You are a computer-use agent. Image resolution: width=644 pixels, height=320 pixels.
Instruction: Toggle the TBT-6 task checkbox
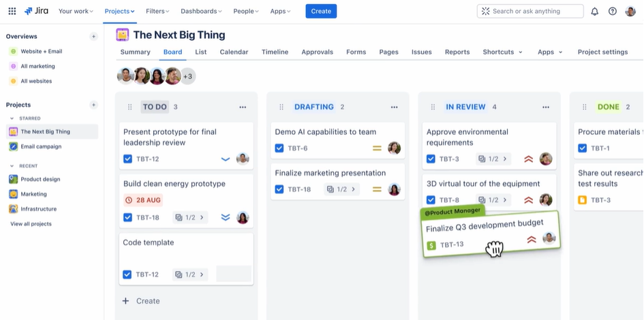click(x=279, y=148)
